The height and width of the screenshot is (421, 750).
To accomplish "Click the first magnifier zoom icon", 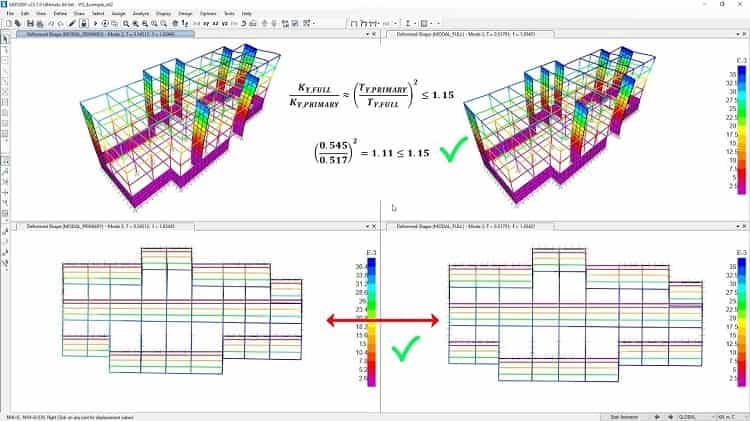I will pyautogui.click(x=126, y=23).
